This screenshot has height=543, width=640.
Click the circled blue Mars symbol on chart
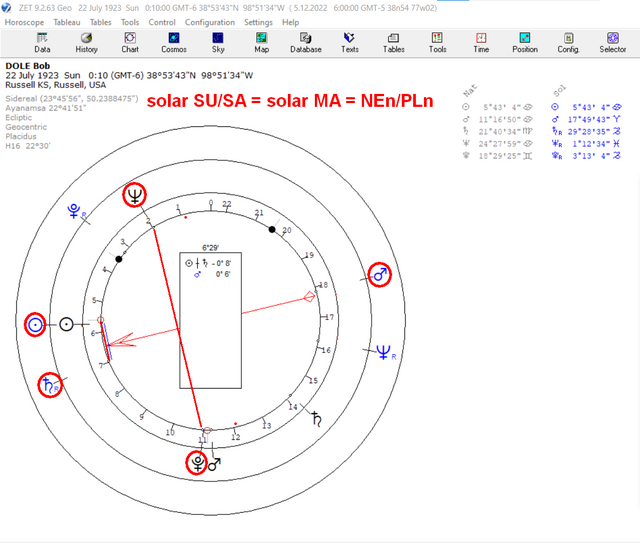point(380,275)
